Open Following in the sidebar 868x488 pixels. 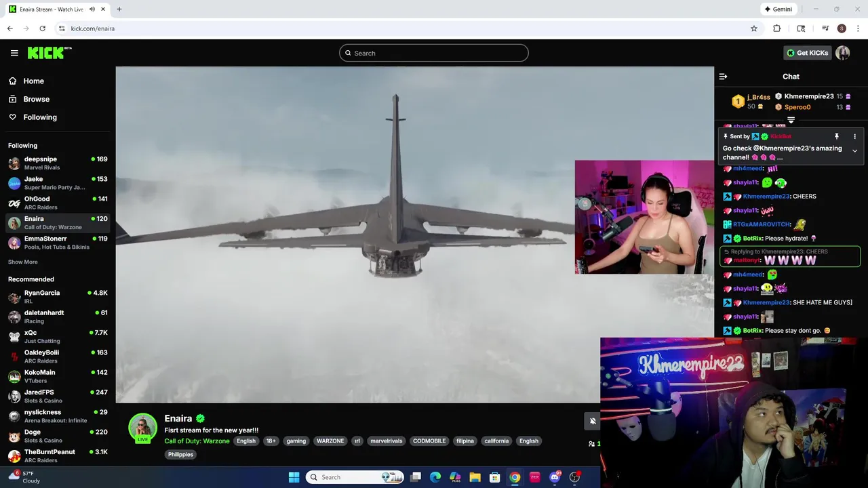40,117
